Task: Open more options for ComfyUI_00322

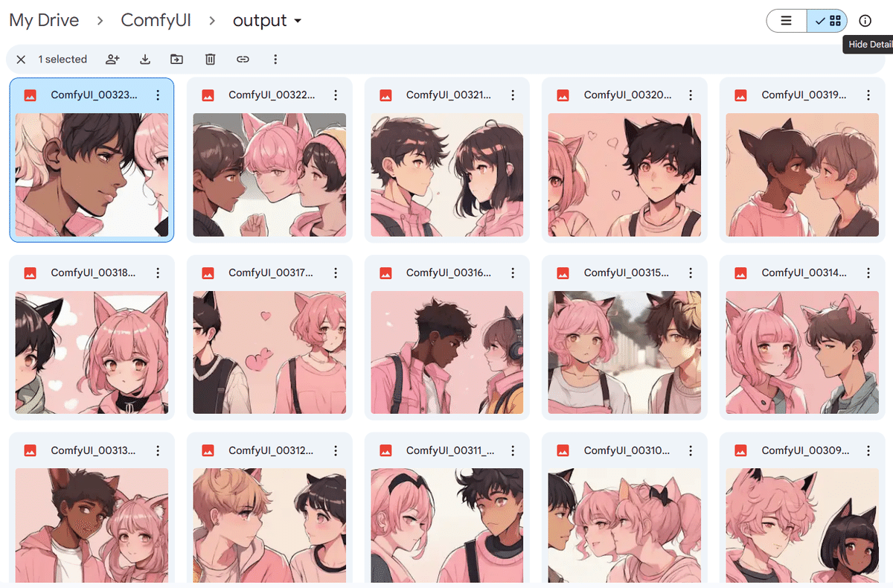Action: pyautogui.click(x=336, y=95)
